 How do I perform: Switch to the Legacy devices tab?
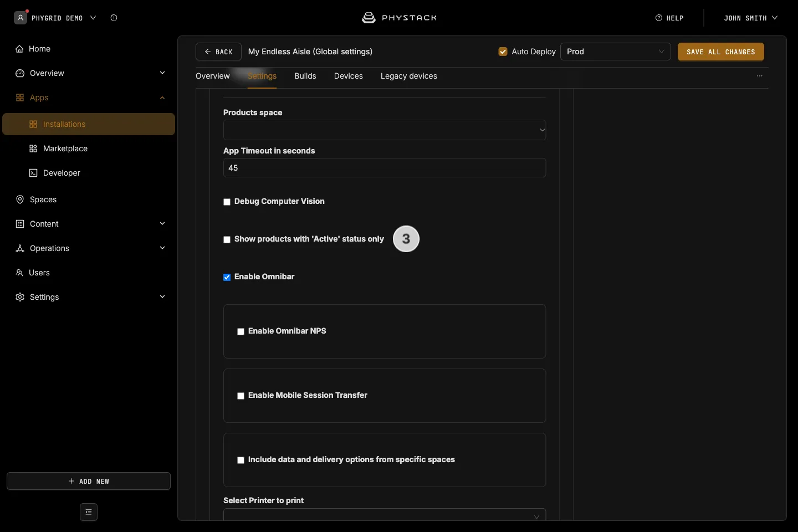409,76
